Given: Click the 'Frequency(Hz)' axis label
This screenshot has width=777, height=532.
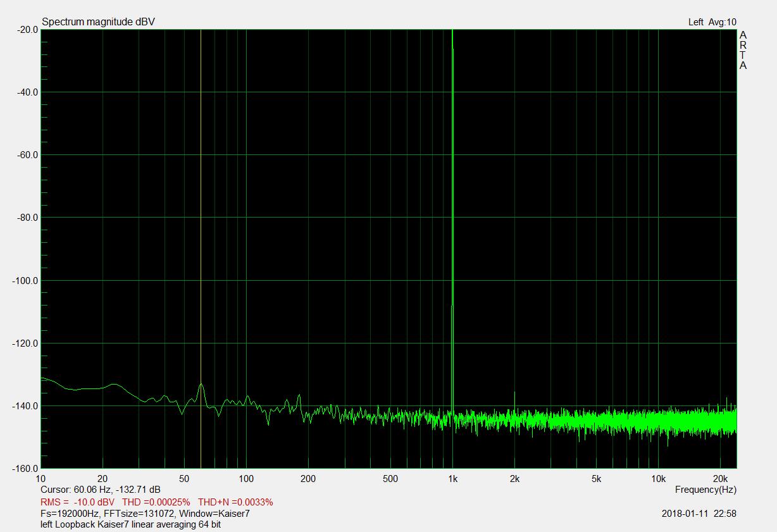Looking at the screenshot, I should click(x=706, y=490).
